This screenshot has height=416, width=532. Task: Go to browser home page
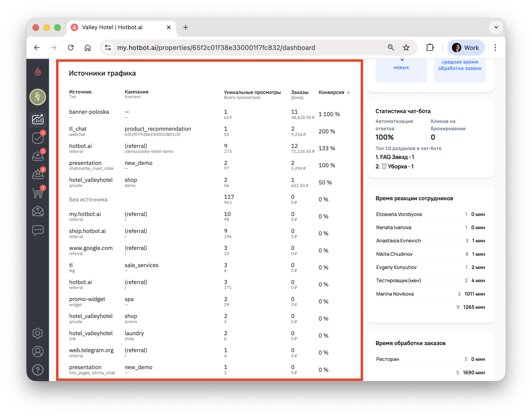pyautogui.click(x=88, y=48)
